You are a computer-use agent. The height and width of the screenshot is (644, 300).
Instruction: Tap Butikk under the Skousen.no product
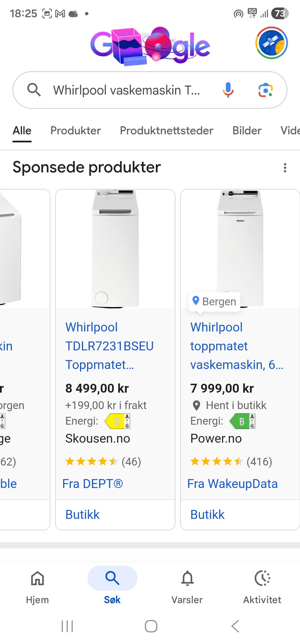point(82,515)
